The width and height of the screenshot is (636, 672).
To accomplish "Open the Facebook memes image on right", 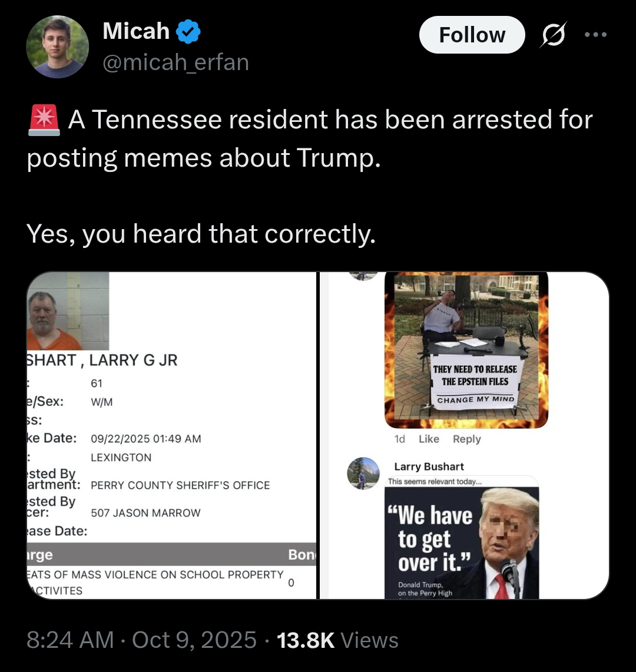I will (x=465, y=435).
